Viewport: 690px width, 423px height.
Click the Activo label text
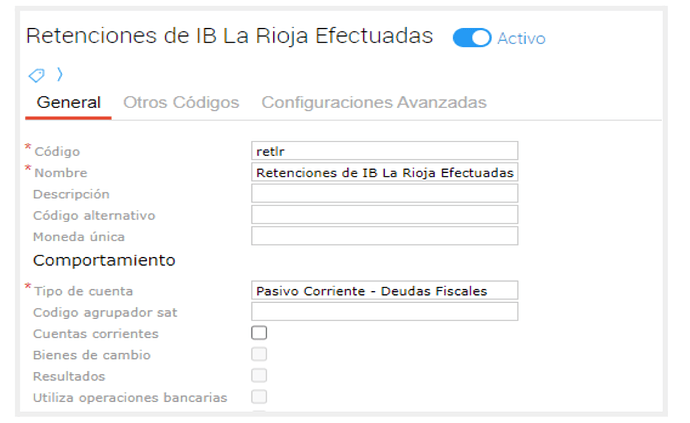[521, 38]
